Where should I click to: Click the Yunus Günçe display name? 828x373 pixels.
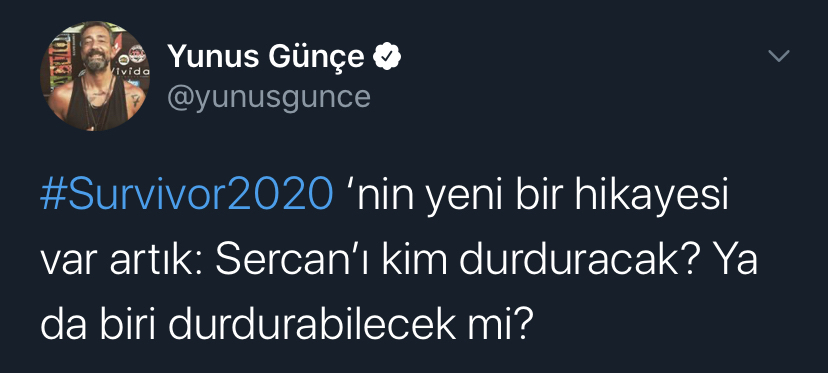(x=266, y=57)
